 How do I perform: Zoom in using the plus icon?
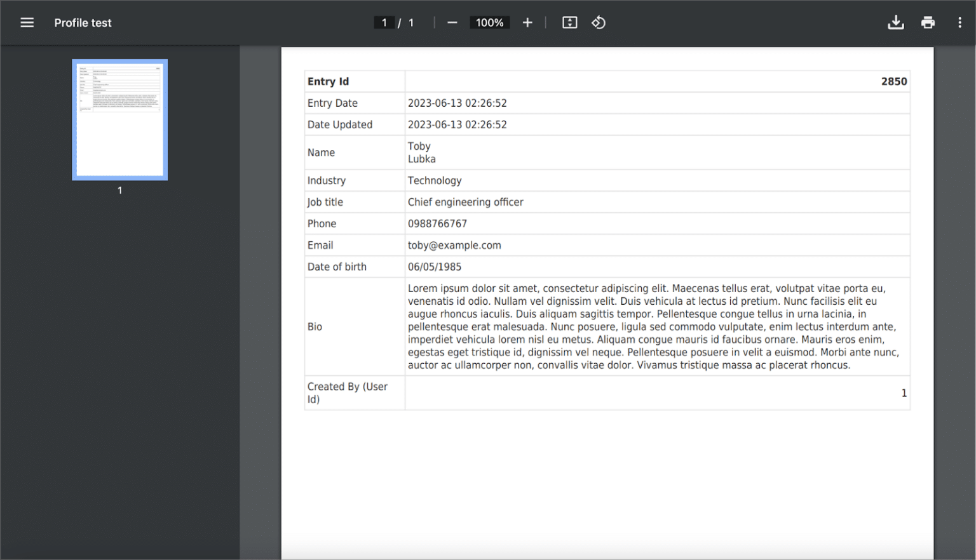527,22
